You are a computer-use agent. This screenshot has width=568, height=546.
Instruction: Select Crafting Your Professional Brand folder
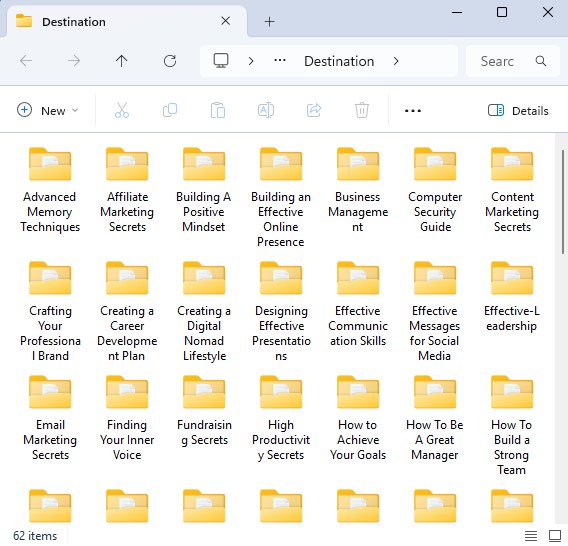click(x=50, y=312)
